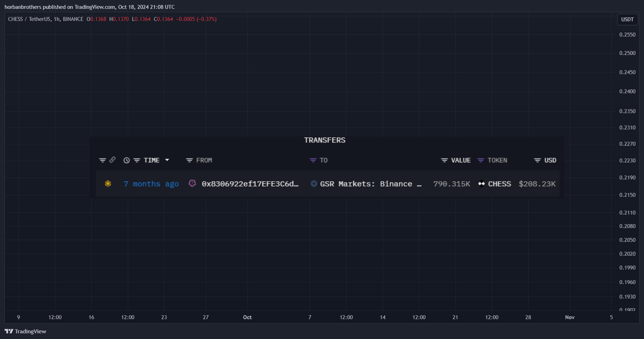The width and height of the screenshot is (644, 339).
Task: Click the '27' date label on time axis
Action: click(x=206, y=317)
